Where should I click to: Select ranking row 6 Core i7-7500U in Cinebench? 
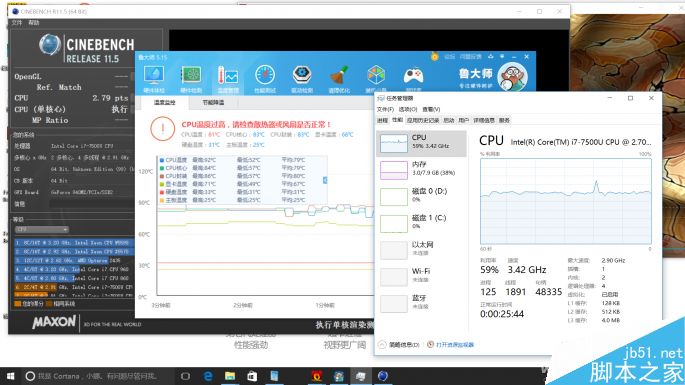74,287
